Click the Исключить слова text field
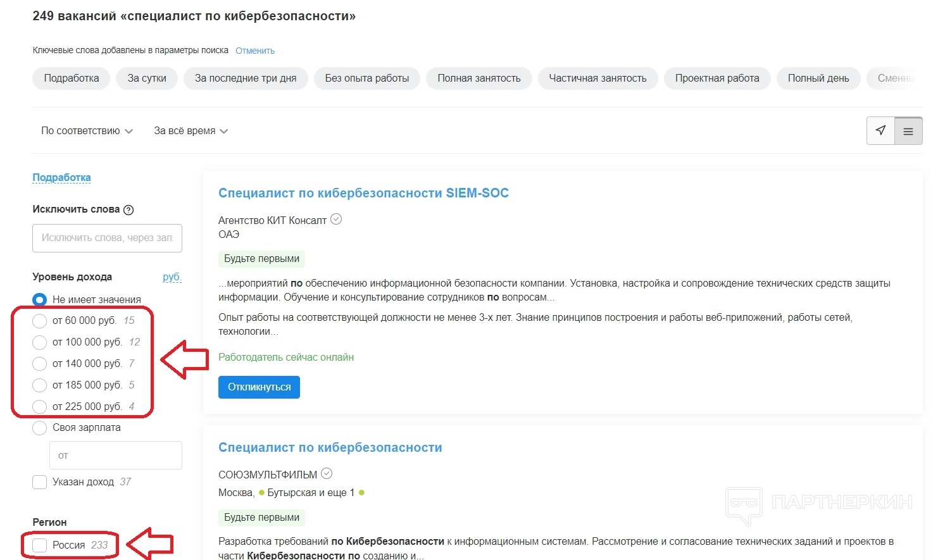This screenshot has height=560, width=945. [x=107, y=238]
